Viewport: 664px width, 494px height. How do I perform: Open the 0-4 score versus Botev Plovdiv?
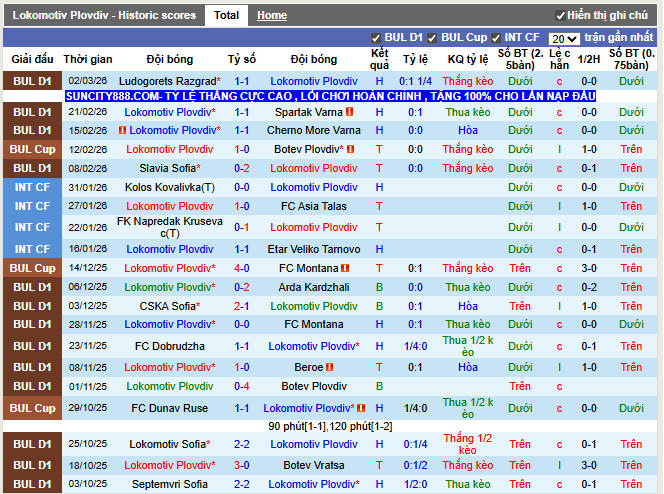coord(242,386)
